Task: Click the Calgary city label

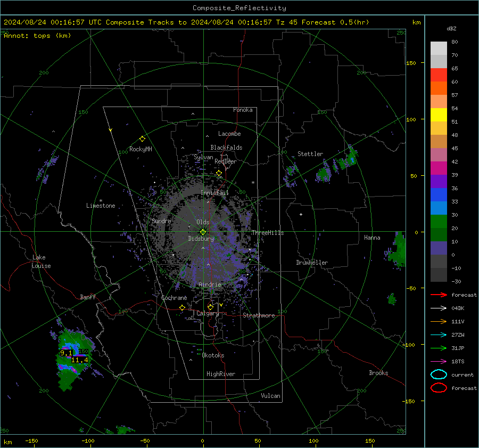Action: [x=208, y=313]
